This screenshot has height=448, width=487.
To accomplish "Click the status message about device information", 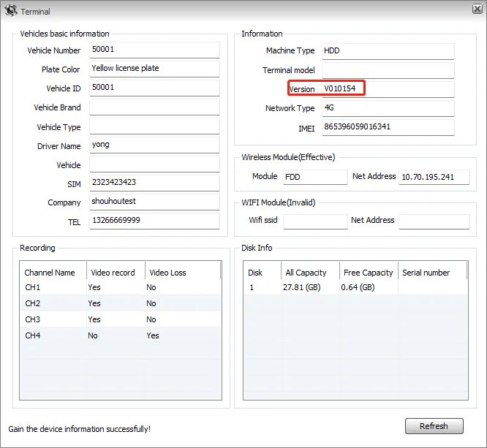I will [80, 429].
